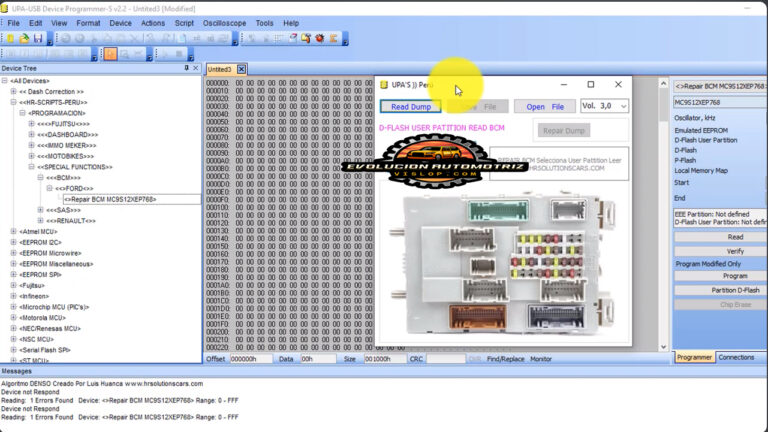The height and width of the screenshot is (432, 768).
Task: Click the Partition D-Flash button
Action: tap(720, 290)
